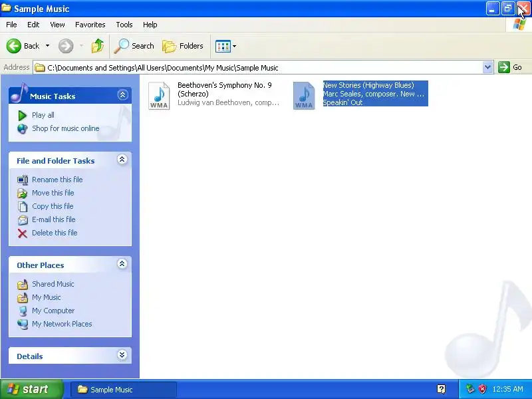Expand the address bar dropdown
Viewport: 532px width, 399px height.
coord(487,67)
